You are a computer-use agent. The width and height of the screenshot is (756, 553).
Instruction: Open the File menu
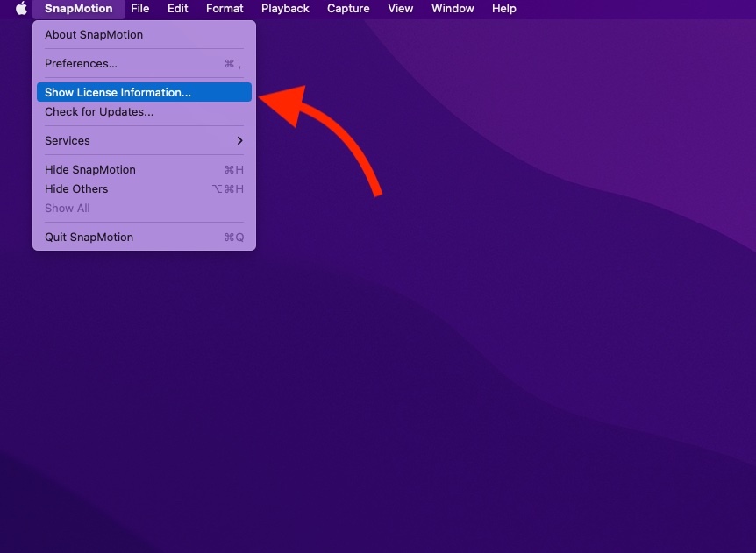(139, 8)
